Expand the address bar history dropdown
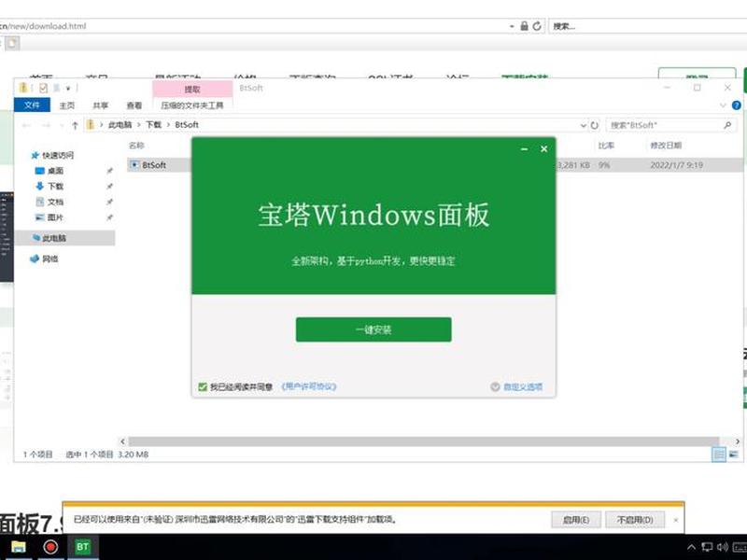Image resolution: width=747 pixels, height=560 pixels. [x=583, y=125]
